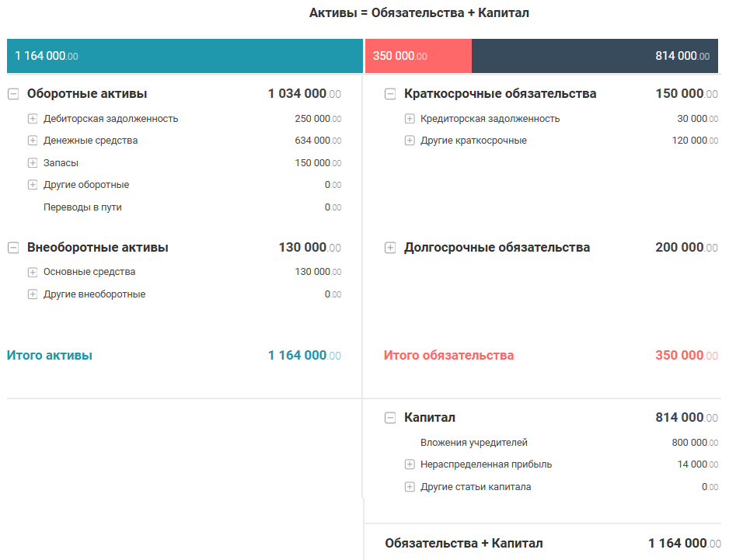Expand Нераспределенная прибыль row
Image resolution: width=736 pixels, height=560 pixels.
coord(410,464)
